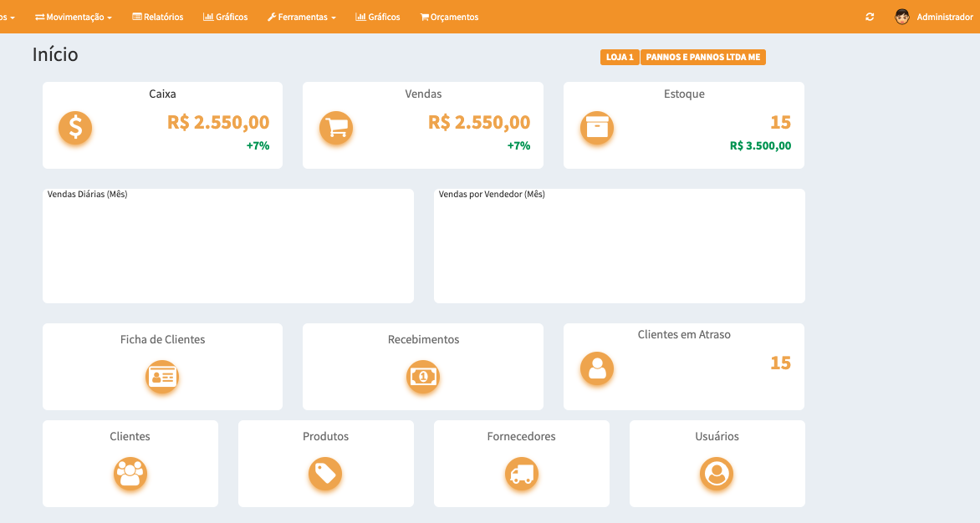Click the Estoque archive box icon
The height and width of the screenshot is (523, 980).
pyautogui.click(x=597, y=128)
